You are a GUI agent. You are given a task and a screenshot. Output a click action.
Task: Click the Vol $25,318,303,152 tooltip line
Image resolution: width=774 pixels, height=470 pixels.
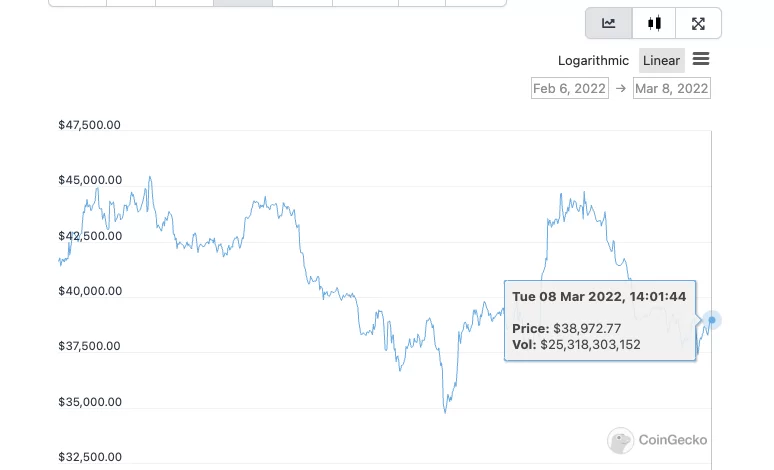tap(576, 345)
